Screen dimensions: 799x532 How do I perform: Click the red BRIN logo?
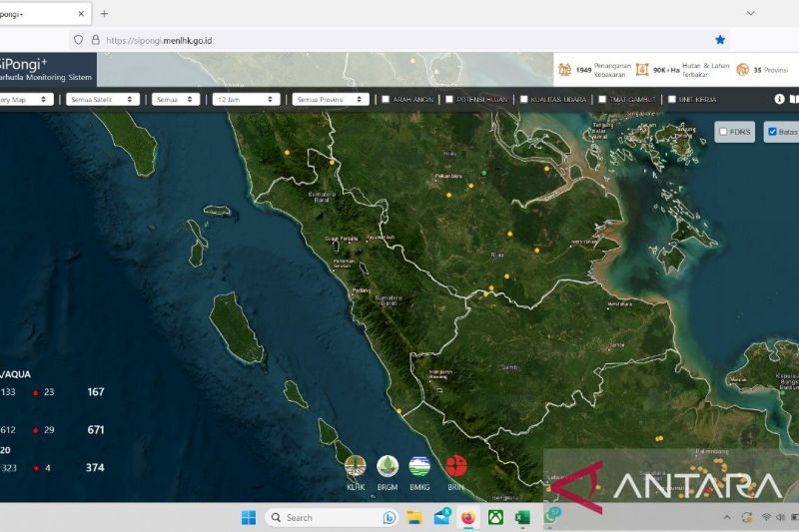[x=456, y=466]
